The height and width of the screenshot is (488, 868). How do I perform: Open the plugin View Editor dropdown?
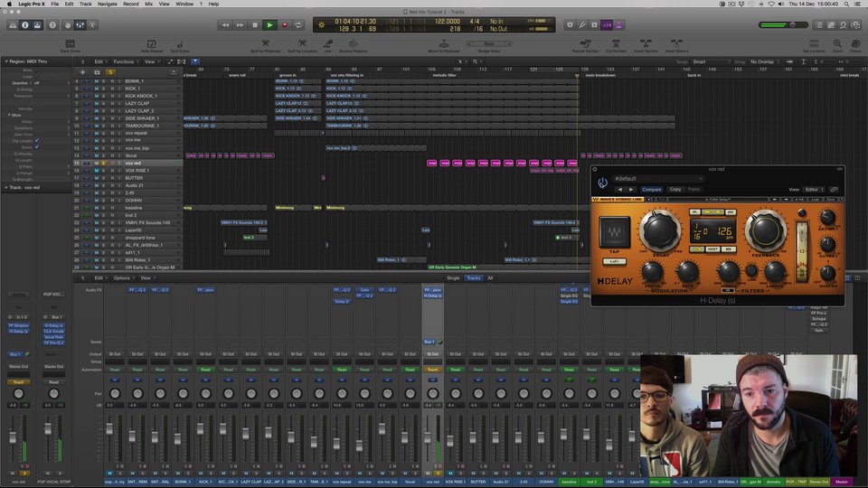coord(815,189)
